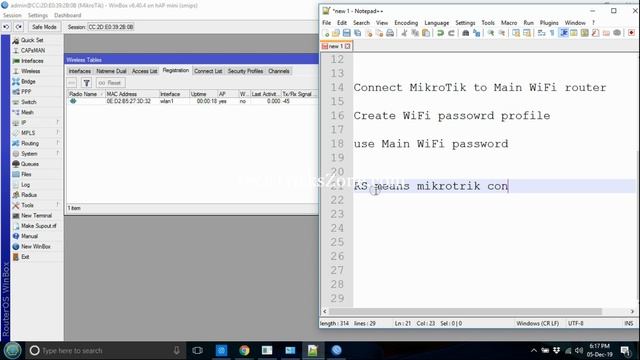The height and width of the screenshot is (360, 640).
Task: Click New WinBox in sidebar
Action: coord(36,247)
